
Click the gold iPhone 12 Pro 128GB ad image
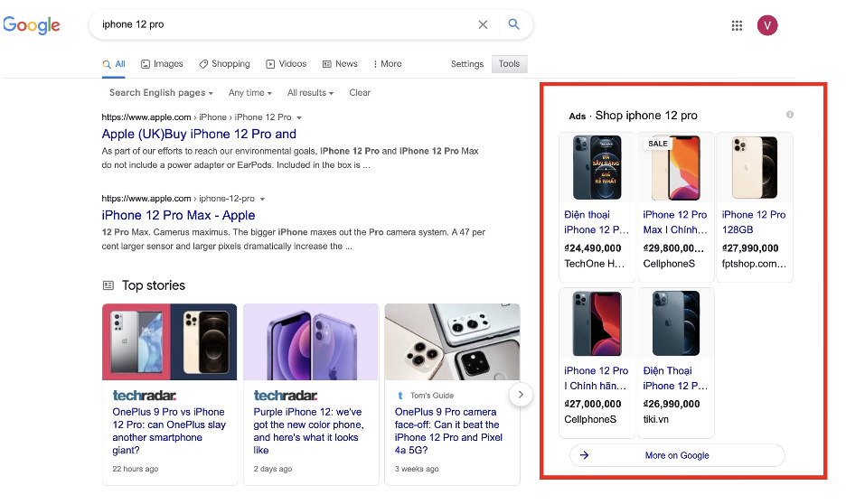[x=754, y=169]
